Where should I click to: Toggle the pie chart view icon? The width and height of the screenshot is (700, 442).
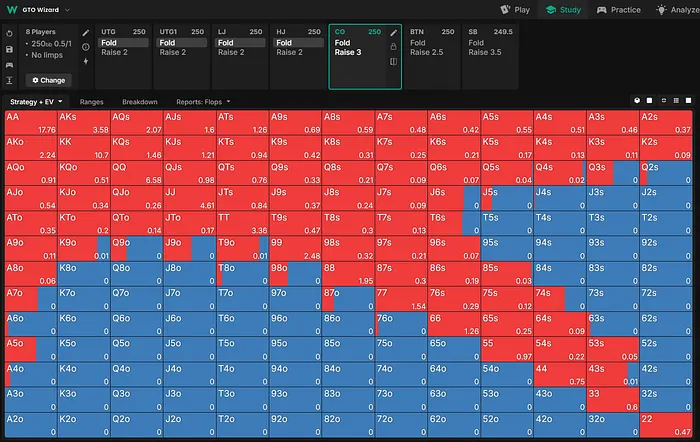tap(637, 101)
